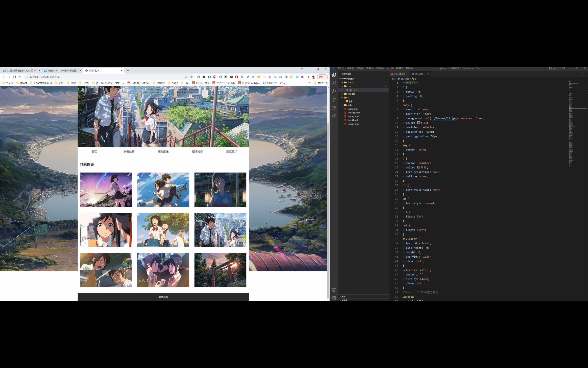Show more bookmarks chevron
The height and width of the screenshot is (368, 588).
pyautogui.click(x=309, y=83)
